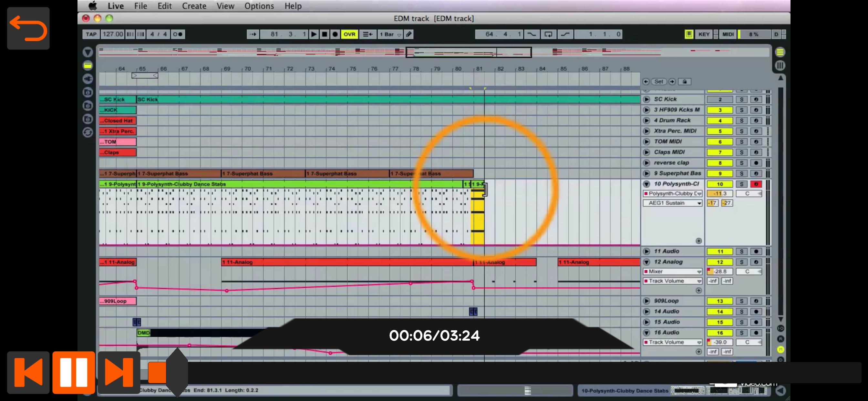Open the Options menu

(259, 6)
